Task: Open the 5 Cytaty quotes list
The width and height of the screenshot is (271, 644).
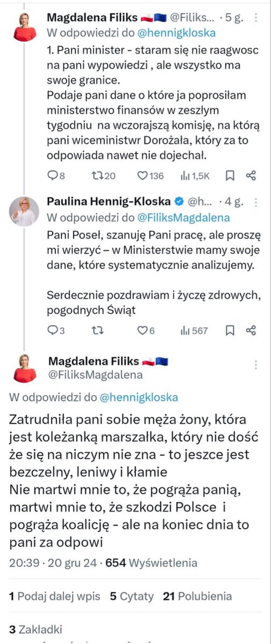Action: pyautogui.click(x=132, y=596)
